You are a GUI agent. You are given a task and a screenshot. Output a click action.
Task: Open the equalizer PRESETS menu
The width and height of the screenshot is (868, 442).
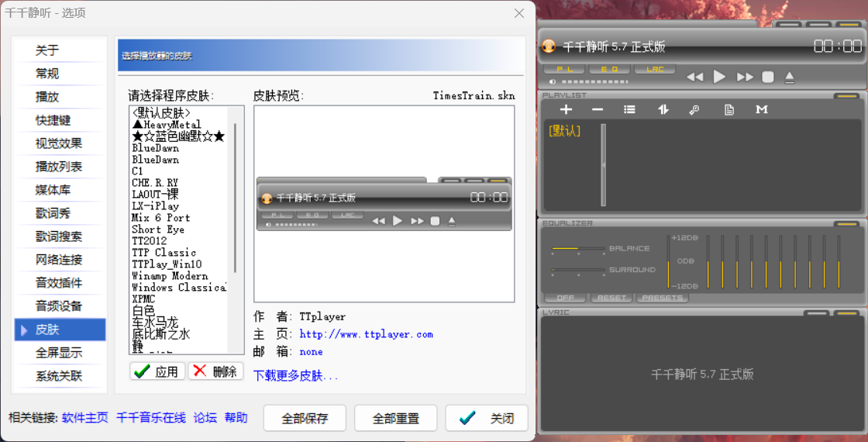(x=662, y=298)
